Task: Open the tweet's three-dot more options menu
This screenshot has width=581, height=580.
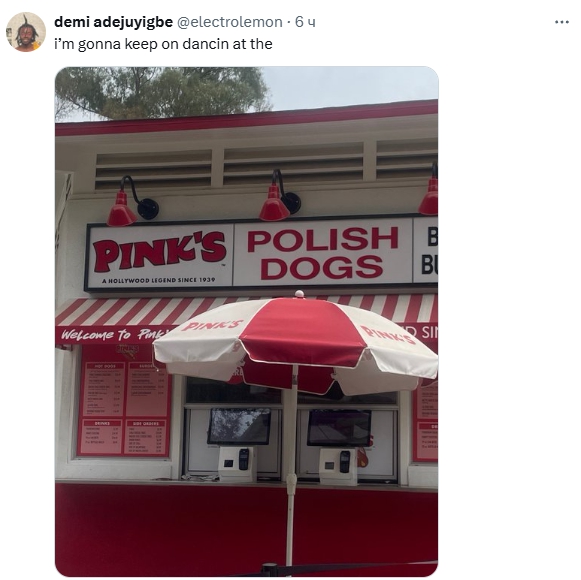Action: (x=562, y=22)
